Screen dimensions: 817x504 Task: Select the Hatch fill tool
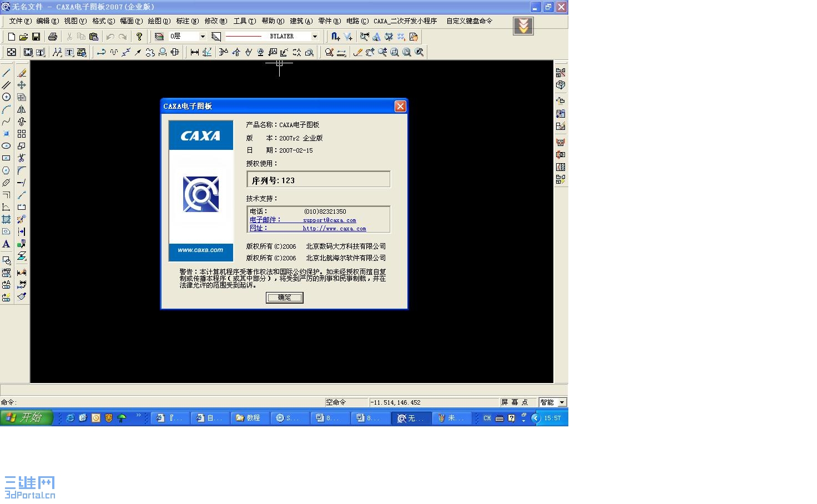coord(6,219)
